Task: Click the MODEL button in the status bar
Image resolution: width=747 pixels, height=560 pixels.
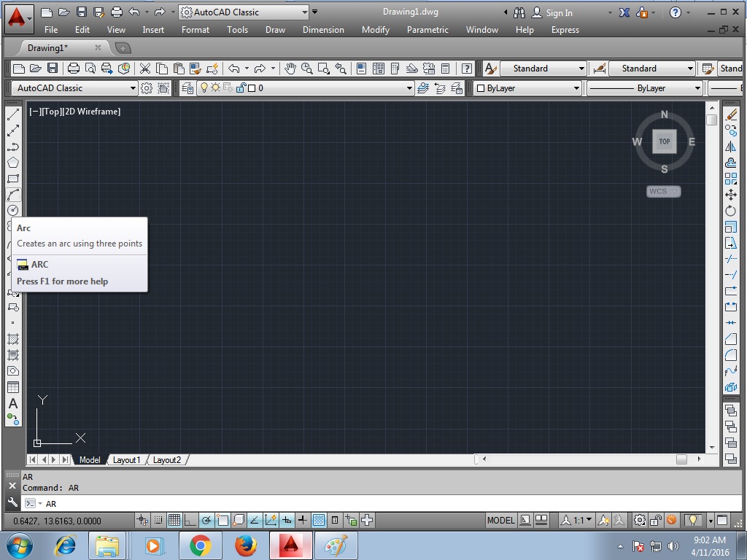Action: (x=500, y=520)
